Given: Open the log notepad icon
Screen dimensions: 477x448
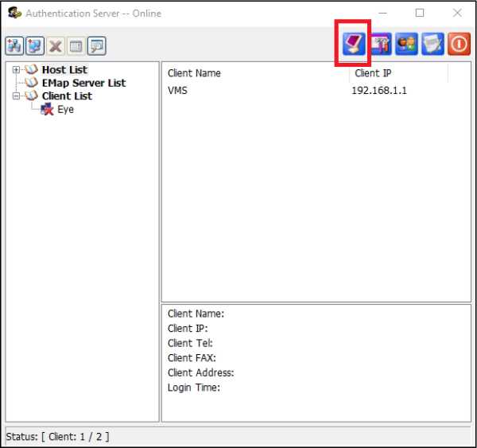Looking at the screenshot, I should [432, 44].
